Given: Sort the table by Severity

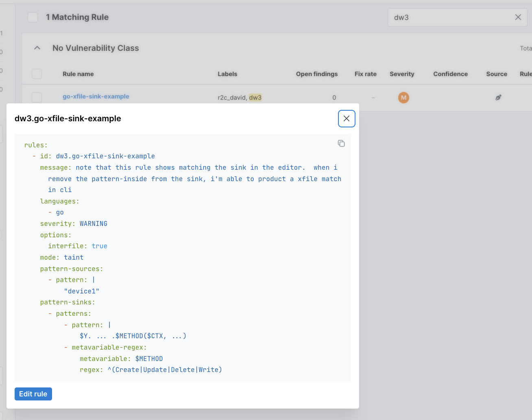Looking at the screenshot, I should 402,74.
